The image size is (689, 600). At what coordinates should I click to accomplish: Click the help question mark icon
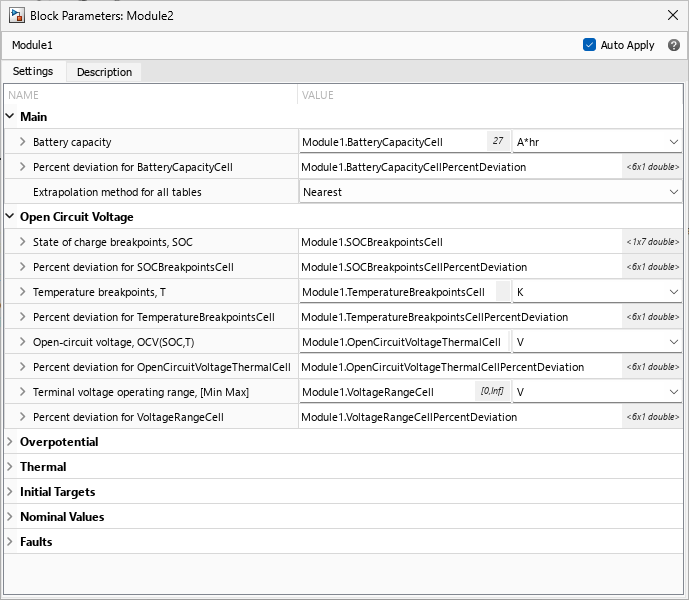pyautogui.click(x=674, y=45)
